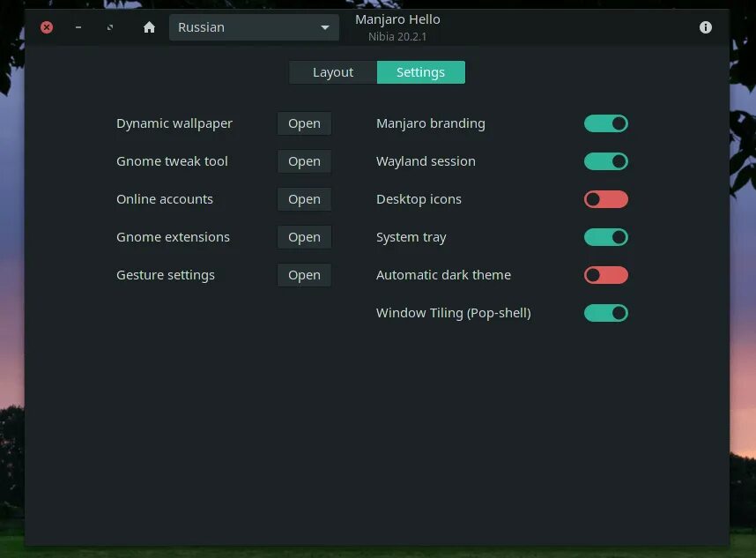Image resolution: width=756 pixels, height=558 pixels.
Task: Click the Gesture settings label
Action: (166, 275)
